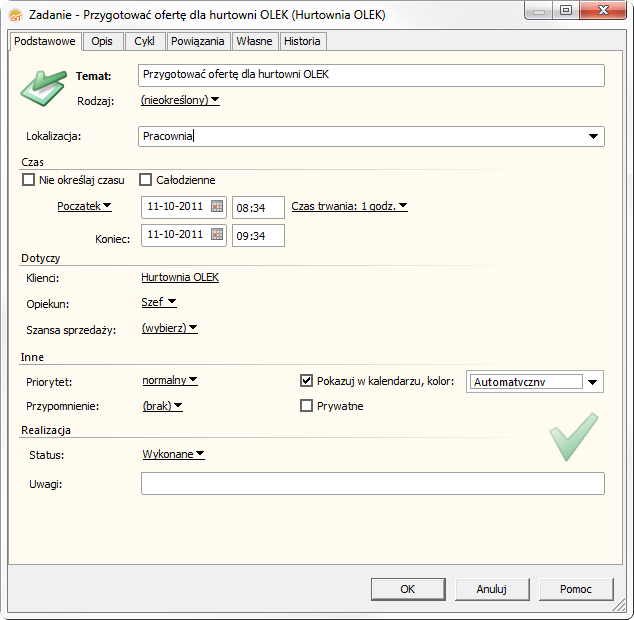This screenshot has width=634, height=620.
Task: Change status via 'Wykonane' dropdown
Action: [x=173, y=454]
